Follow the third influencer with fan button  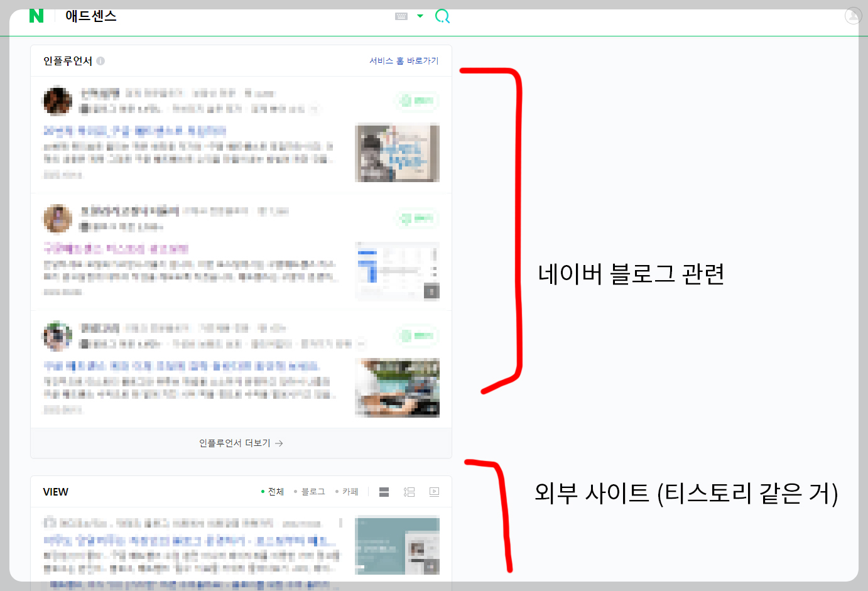click(416, 335)
